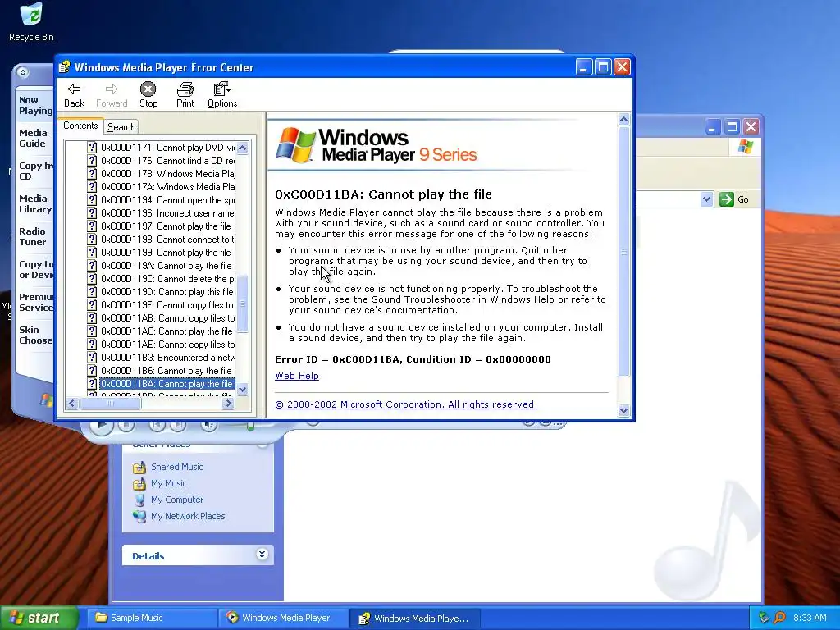Click contents list scroll-up arrow
This screenshot has height=630, width=840.
[x=243, y=148]
